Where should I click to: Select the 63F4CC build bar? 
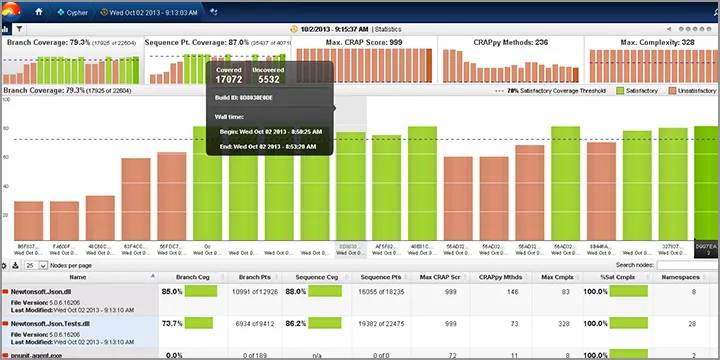(136, 199)
